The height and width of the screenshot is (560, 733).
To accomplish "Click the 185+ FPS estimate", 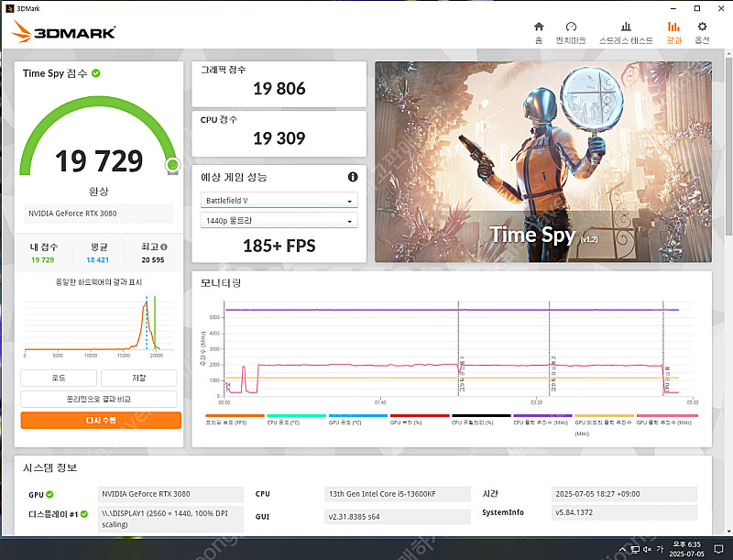I will [x=279, y=246].
